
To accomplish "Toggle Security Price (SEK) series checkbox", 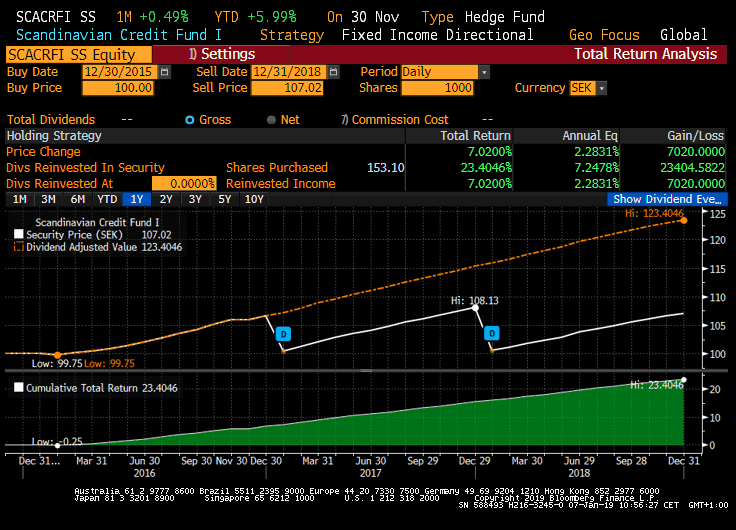I will (x=19, y=234).
